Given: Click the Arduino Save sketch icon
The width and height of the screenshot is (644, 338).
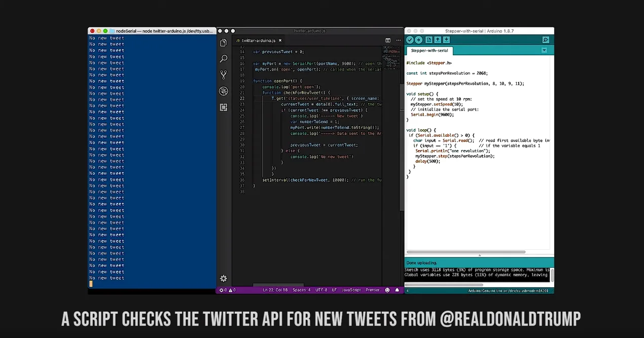Looking at the screenshot, I should coord(446,40).
